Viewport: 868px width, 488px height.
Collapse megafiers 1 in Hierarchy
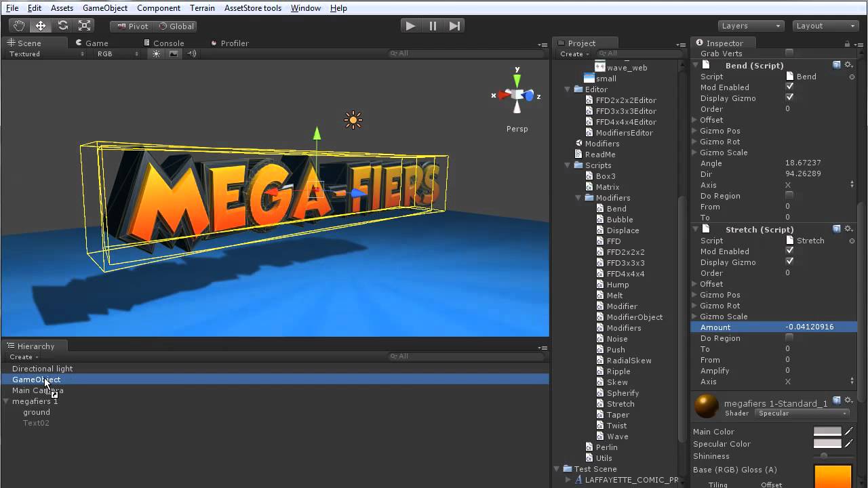click(6, 401)
